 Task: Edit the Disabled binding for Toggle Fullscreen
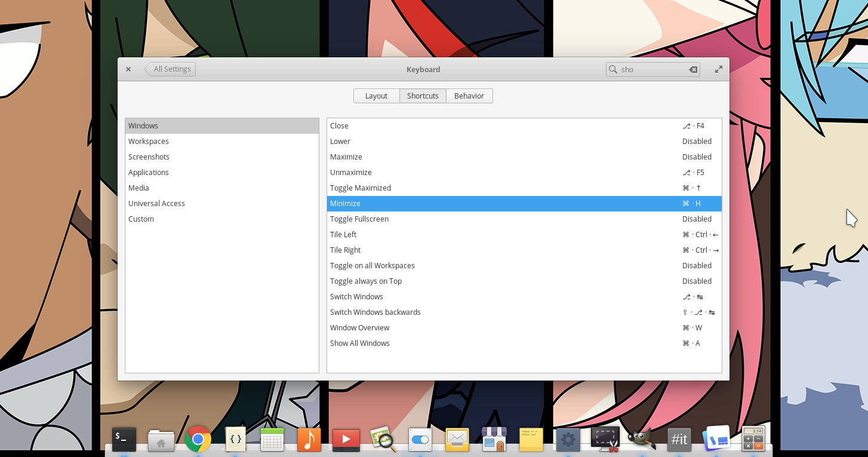click(697, 219)
